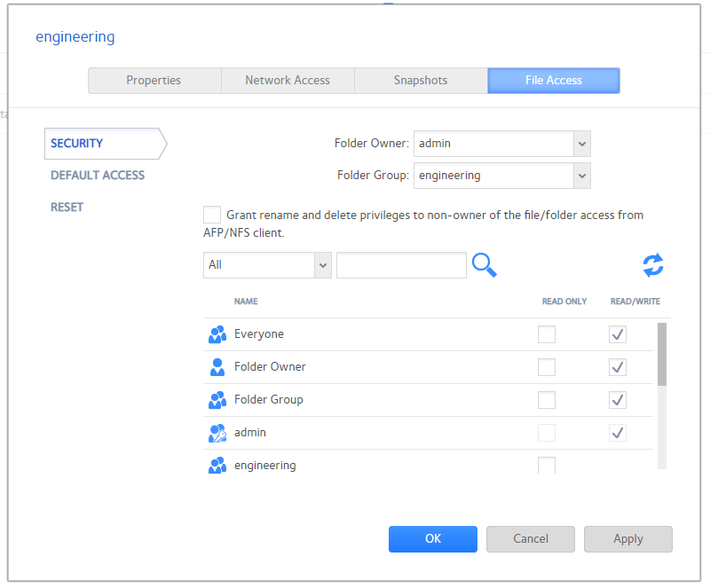Click the Folder Group icon
The width and height of the screenshot is (710, 588).
[217, 400]
